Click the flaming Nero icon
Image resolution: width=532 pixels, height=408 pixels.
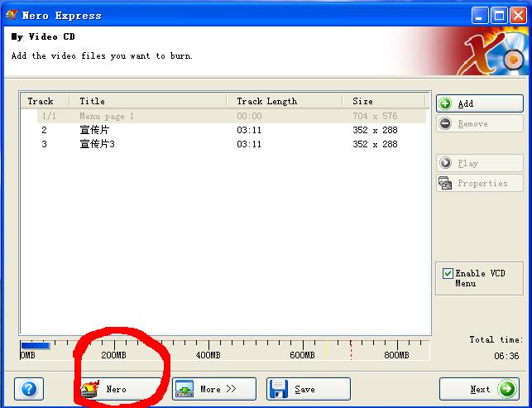[x=90, y=389]
